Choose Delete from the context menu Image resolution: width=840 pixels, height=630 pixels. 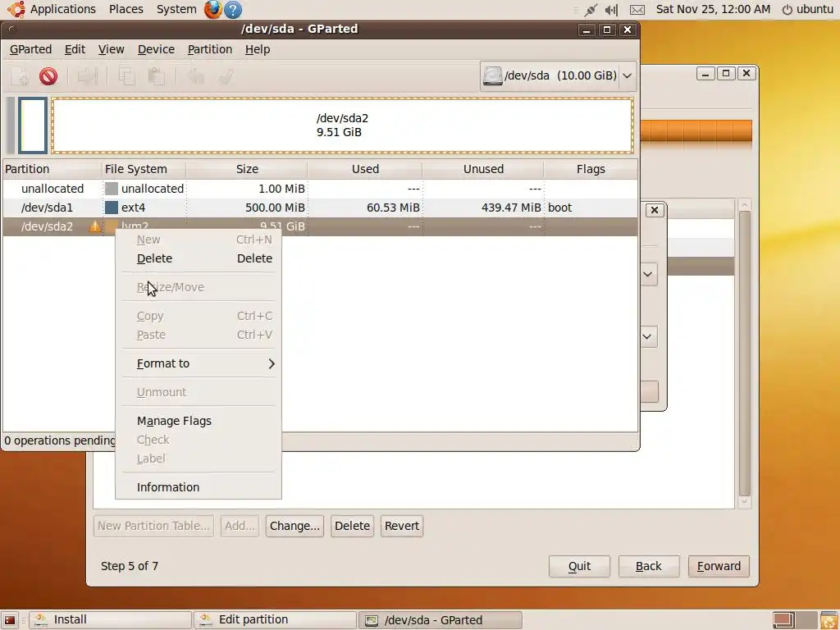point(199,258)
